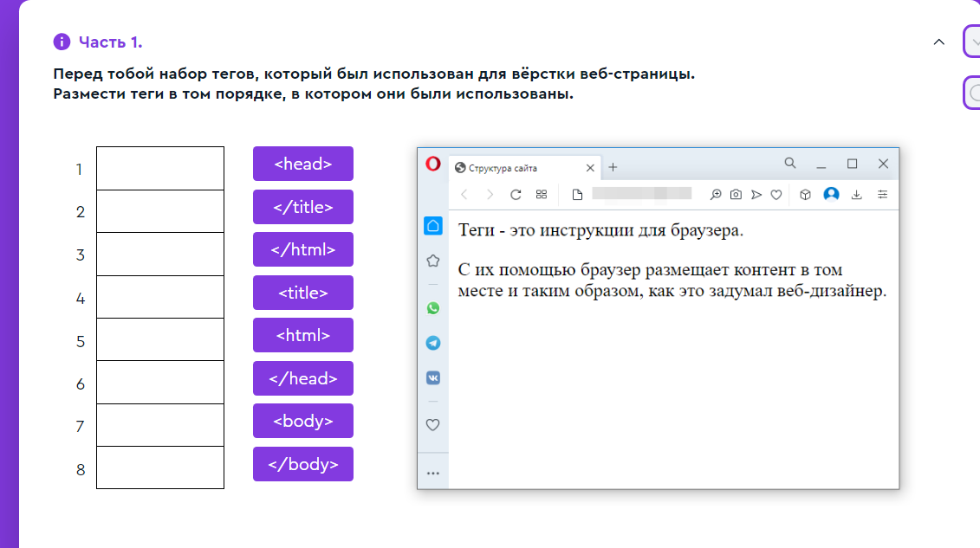The height and width of the screenshot is (548, 980).
Task: Open the user profile avatar icon
Action: tap(831, 194)
